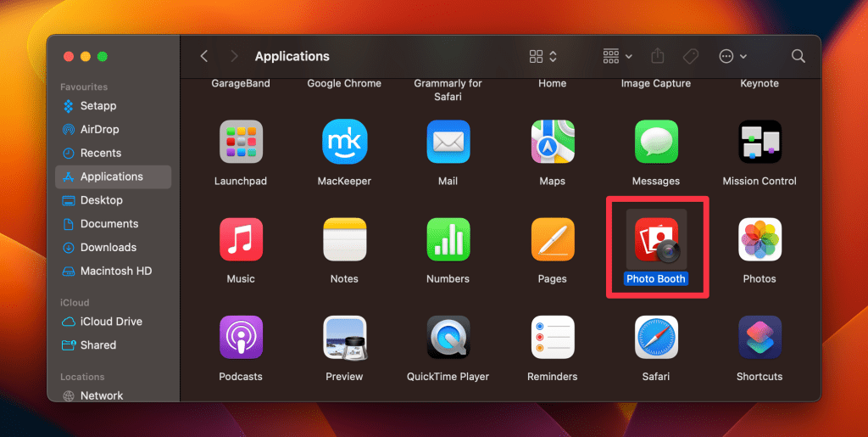Select the Launchpad application icon
This screenshot has height=437, width=868.
241,142
